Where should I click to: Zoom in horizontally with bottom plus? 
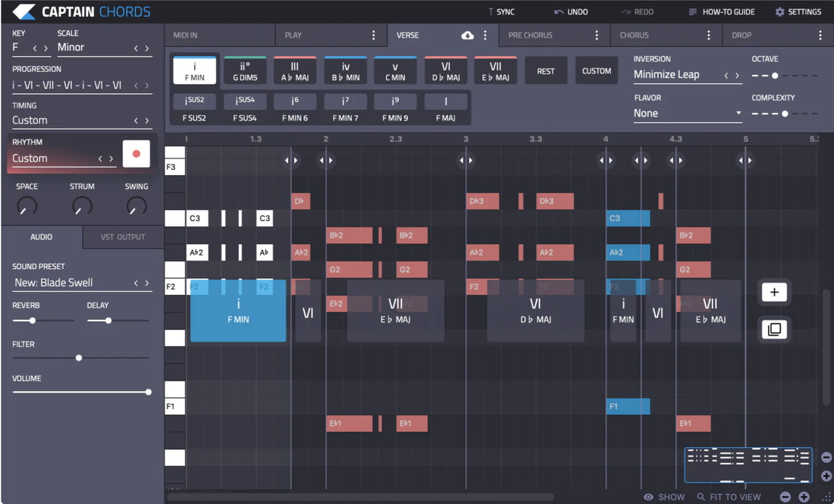(804, 496)
